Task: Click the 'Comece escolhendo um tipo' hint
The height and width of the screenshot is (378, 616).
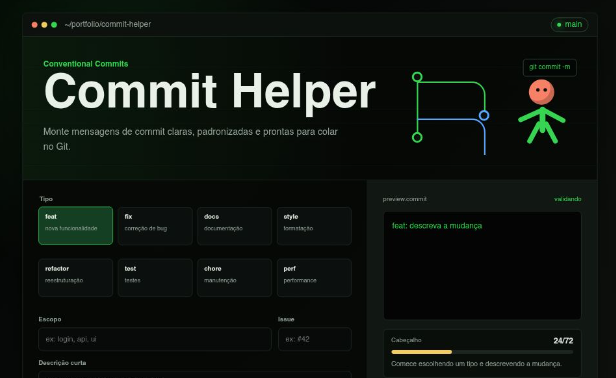Action: tap(476, 364)
